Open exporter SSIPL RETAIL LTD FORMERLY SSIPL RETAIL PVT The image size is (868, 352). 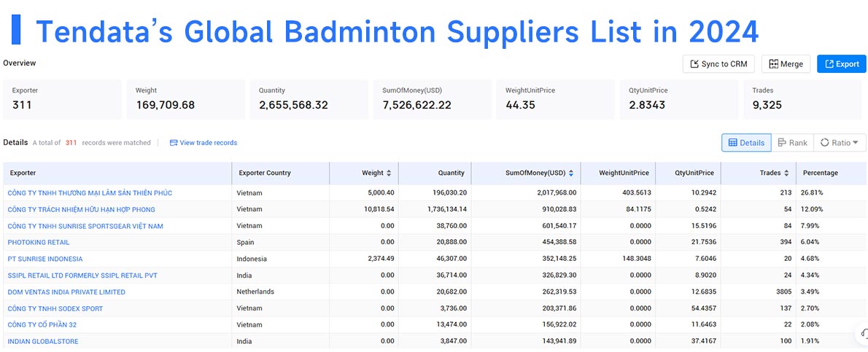(x=82, y=275)
